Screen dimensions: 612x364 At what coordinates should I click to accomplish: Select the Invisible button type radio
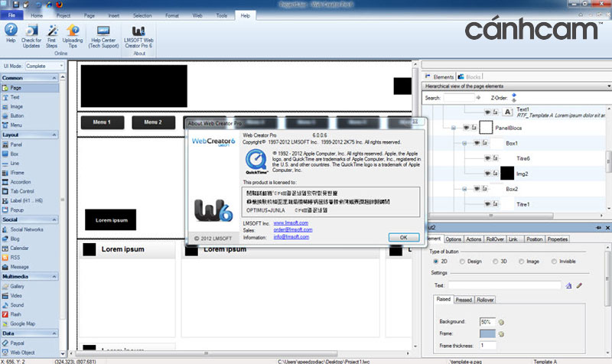pyautogui.click(x=554, y=262)
